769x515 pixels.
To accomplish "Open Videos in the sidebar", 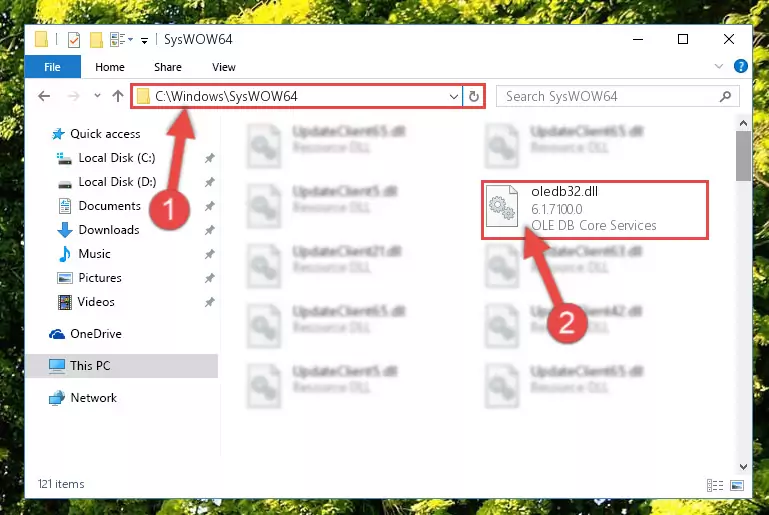I will point(96,302).
